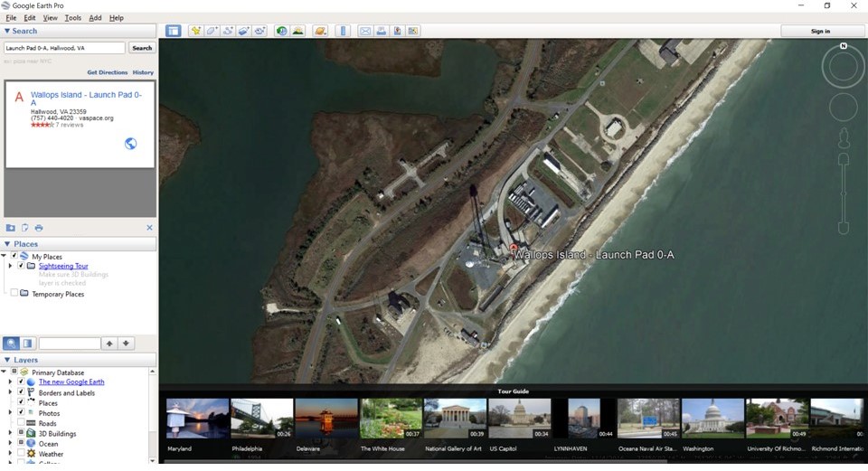Viewport: 868px width, 471px height.
Task: Open the Add menu
Action: point(95,18)
